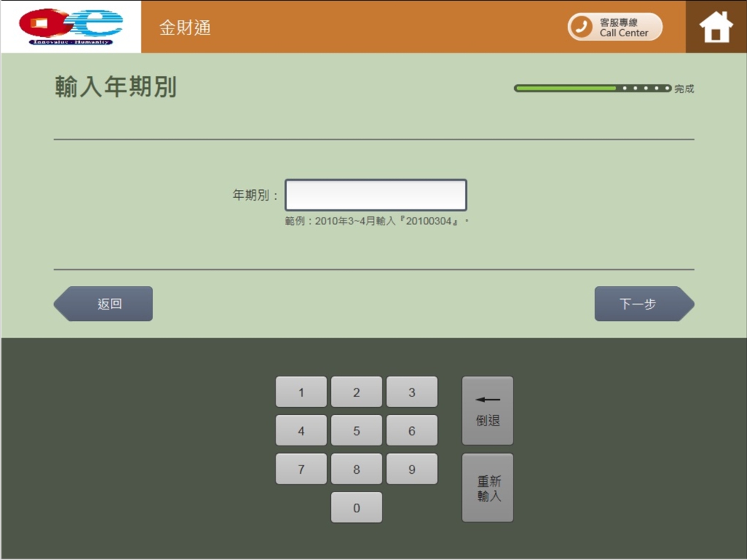
Task: Tap digit 6 on the keypad
Action: (412, 430)
